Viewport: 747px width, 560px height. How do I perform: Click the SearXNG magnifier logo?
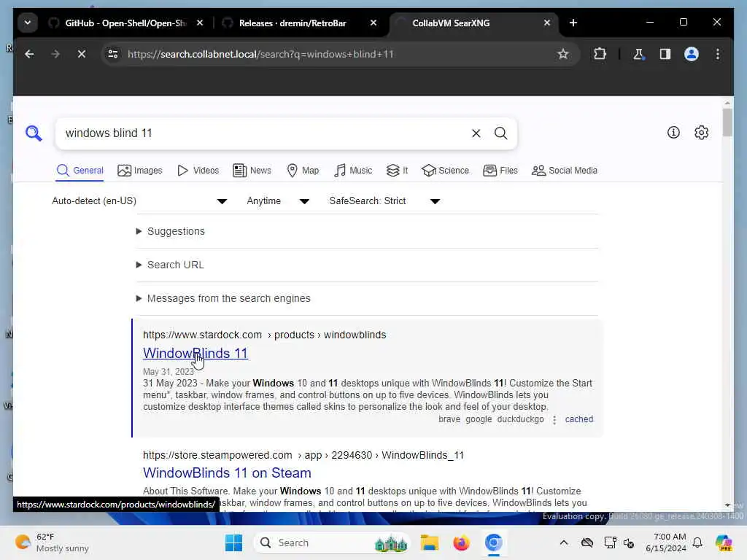34,133
